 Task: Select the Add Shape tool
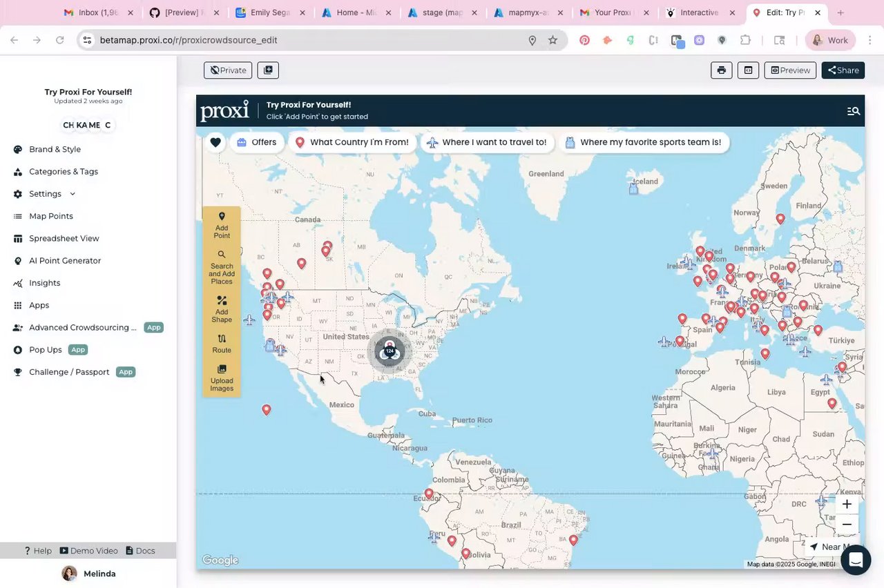(222, 309)
